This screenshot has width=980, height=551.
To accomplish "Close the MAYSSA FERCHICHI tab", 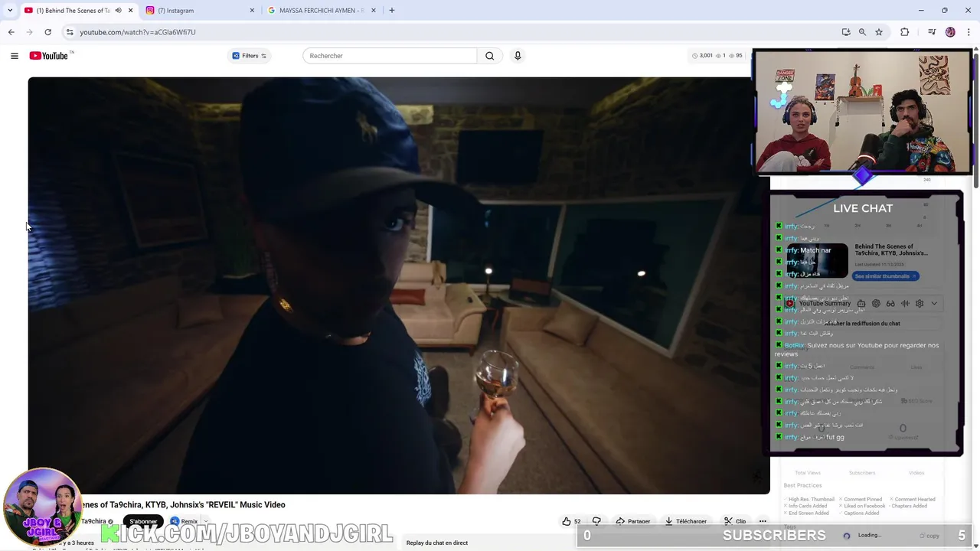I will pyautogui.click(x=374, y=11).
